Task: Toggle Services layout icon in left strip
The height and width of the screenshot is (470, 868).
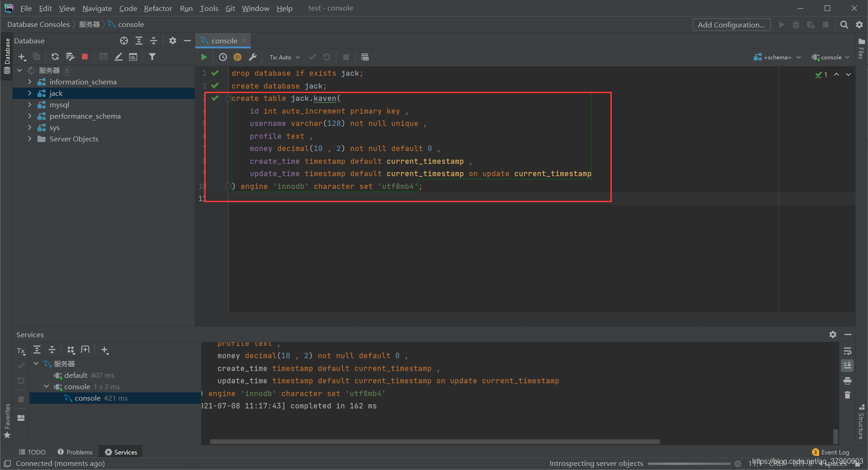Action: (21, 418)
